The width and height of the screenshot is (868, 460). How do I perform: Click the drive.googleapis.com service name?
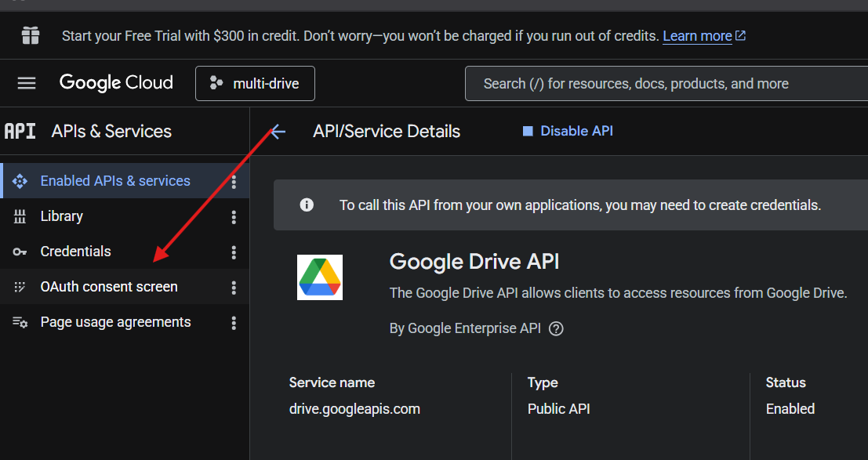[355, 409]
